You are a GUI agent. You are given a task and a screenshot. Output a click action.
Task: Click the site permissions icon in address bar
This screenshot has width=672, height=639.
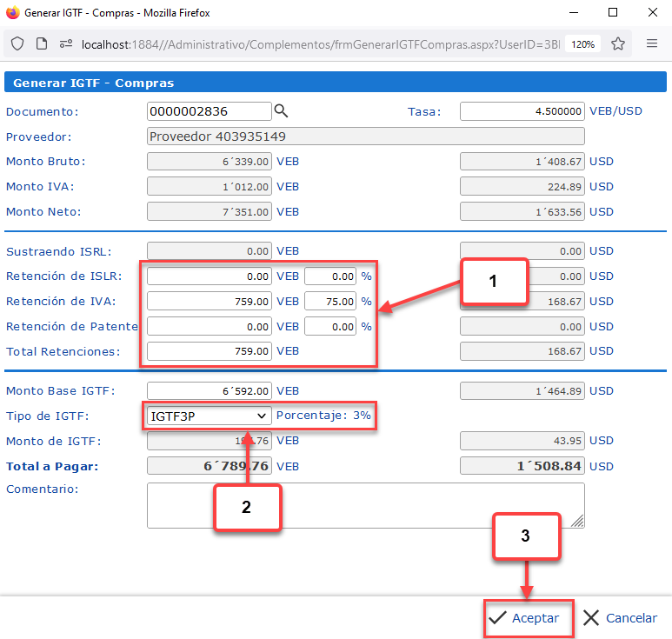click(x=65, y=43)
